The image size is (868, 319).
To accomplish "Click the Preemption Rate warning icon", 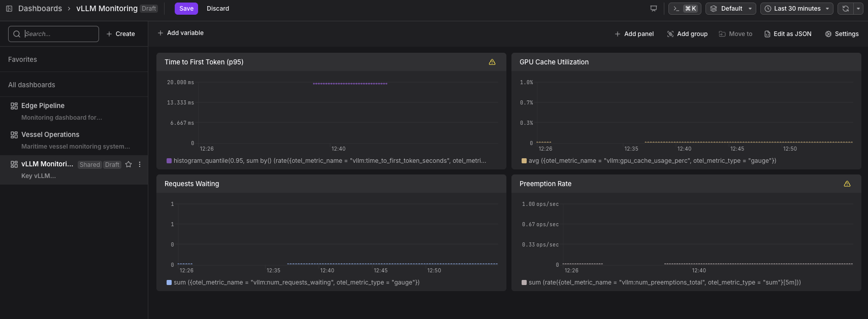I will 847,184.
